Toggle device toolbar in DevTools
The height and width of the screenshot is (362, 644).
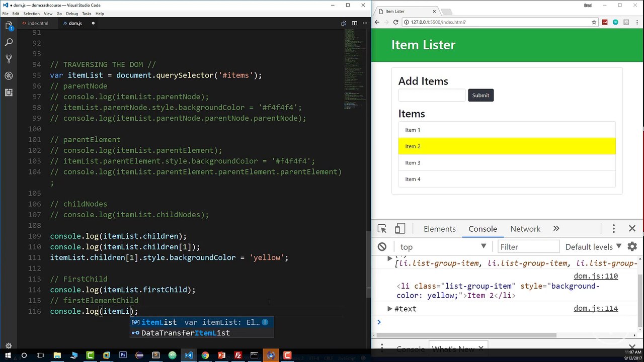(400, 229)
